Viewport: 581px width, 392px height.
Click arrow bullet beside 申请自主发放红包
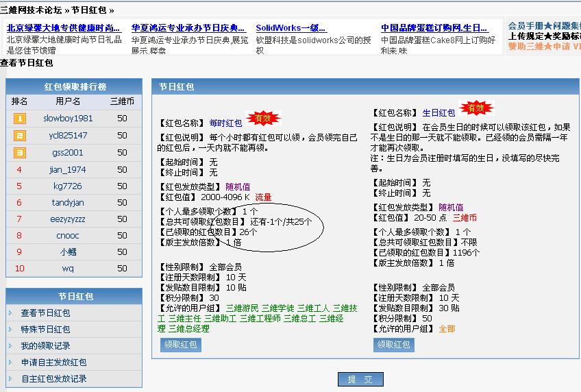click(x=10, y=363)
